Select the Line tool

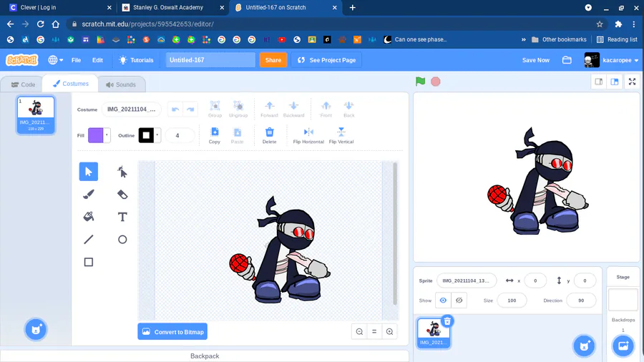88,239
